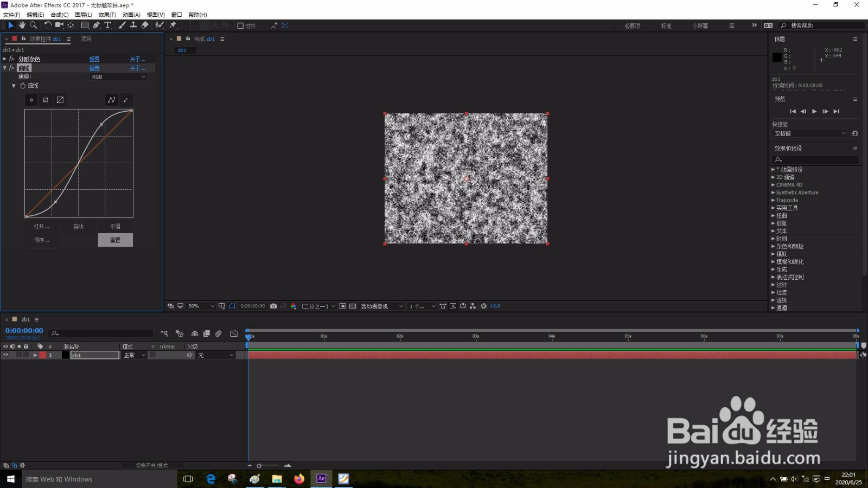Set curve graph to medium size icon
Screen dimensions: 868x488
pyautogui.click(x=46, y=100)
